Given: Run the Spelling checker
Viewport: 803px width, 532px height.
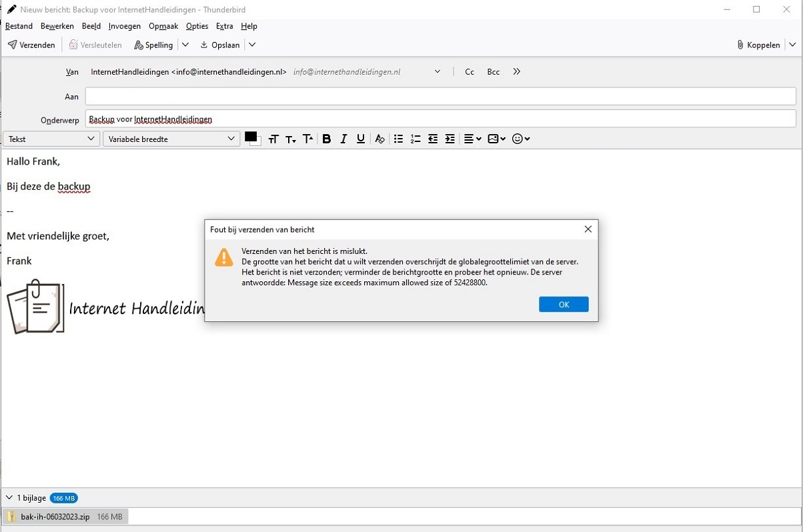Looking at the screenshot, I should (x=153, y=45).
